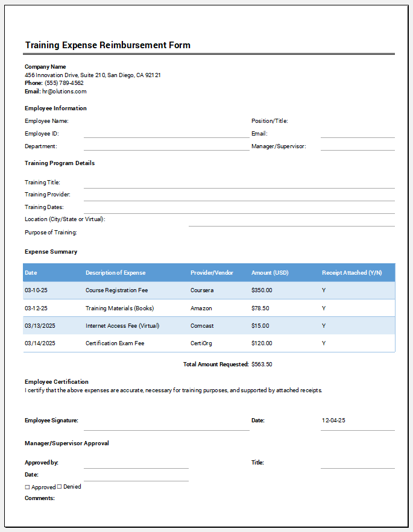The width and height of the screenshot is (413, 532).
Task: Click the total value $563.50
Action: (x=262, y=365)
